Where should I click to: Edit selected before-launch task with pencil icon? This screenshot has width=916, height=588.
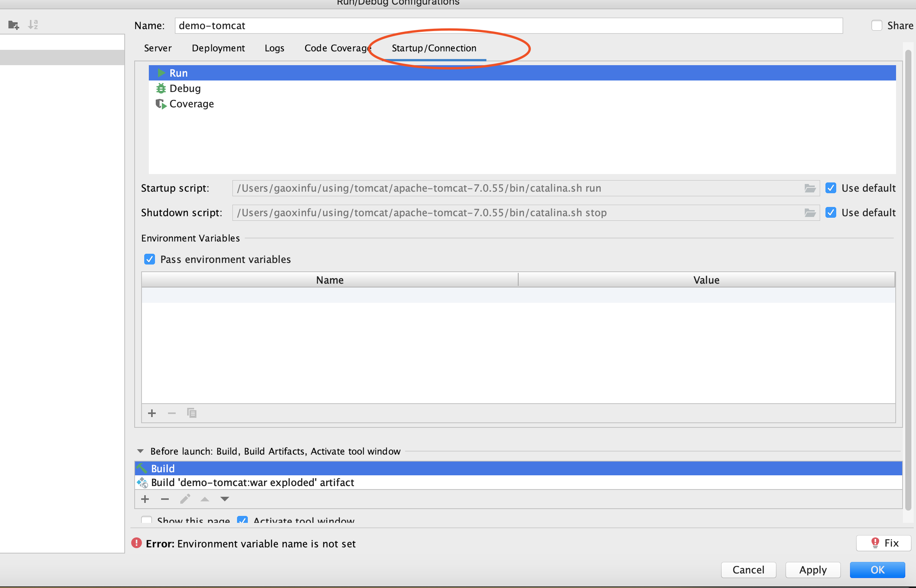point(185,499)
